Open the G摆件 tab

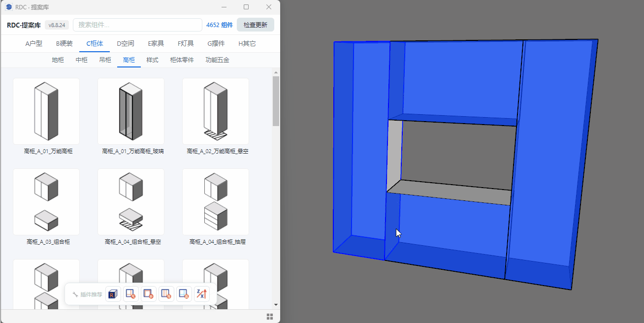coord(216,43)
